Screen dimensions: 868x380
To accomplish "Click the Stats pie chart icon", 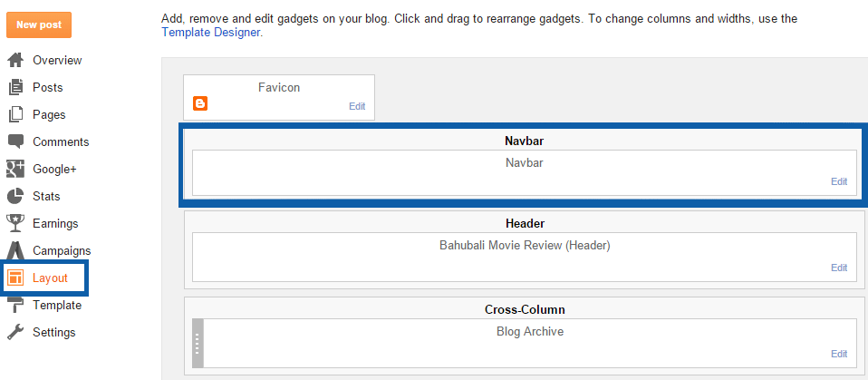I will point(15,196).
